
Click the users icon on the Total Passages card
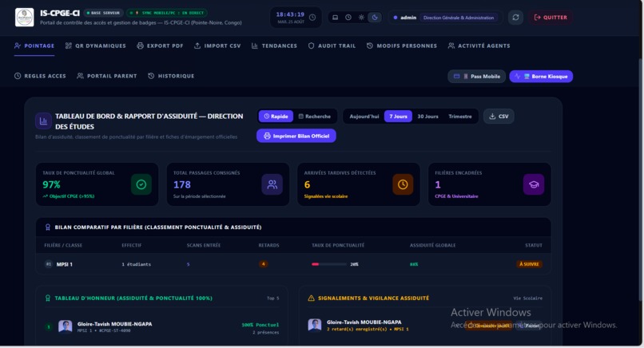[272, 184]
